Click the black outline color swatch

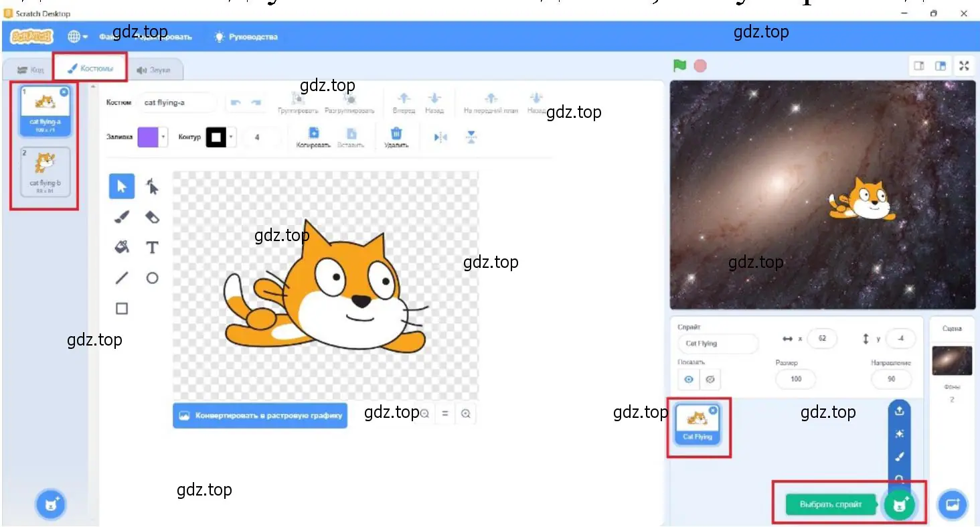(x=216, y=137)
